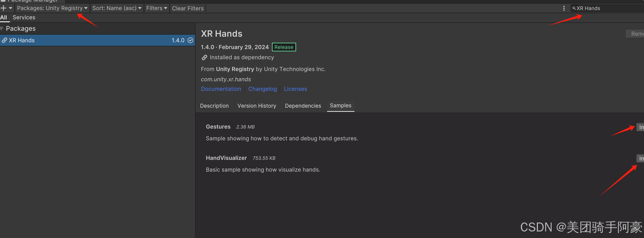The width and height of the screenshot is (644, 238).
Task: Click the installed checkmark icon on XR Hands
Action: (190, 40)
